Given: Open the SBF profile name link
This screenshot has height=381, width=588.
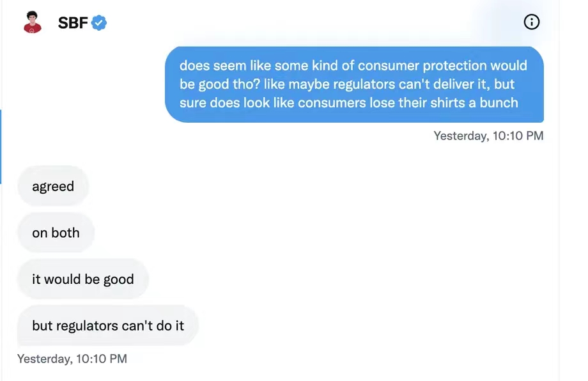Looking at the screenshot, I should 72,23.
